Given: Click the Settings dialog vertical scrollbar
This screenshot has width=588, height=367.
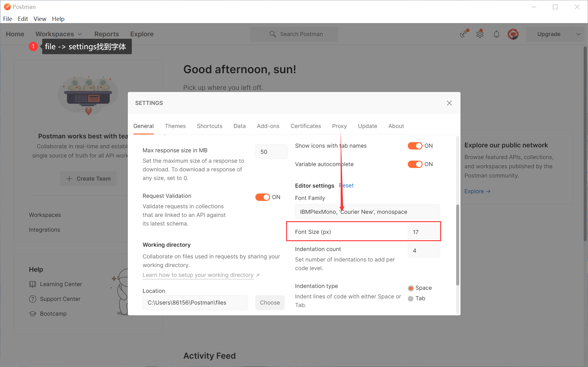Looking at the screenshot, I should click(x=458, y=245).
